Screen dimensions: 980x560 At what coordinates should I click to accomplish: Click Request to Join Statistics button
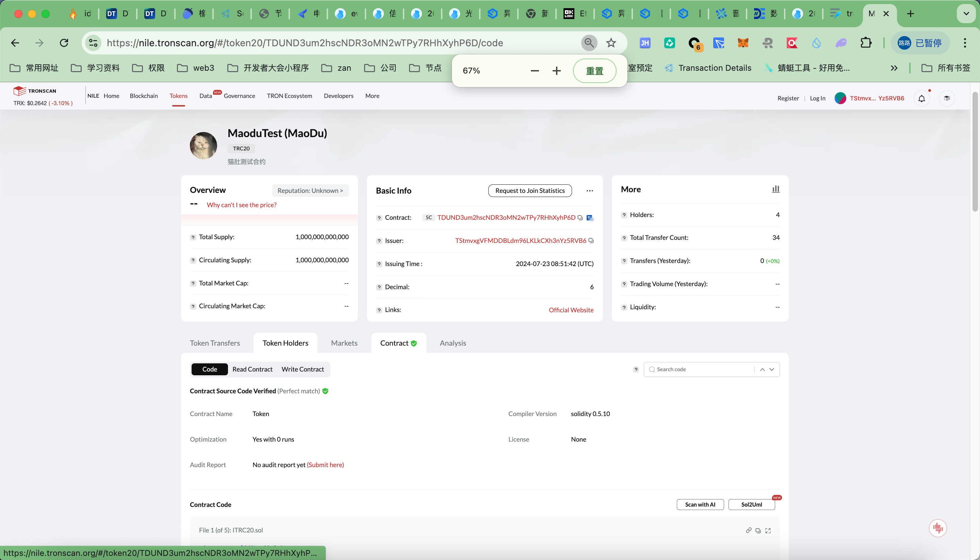529,191
